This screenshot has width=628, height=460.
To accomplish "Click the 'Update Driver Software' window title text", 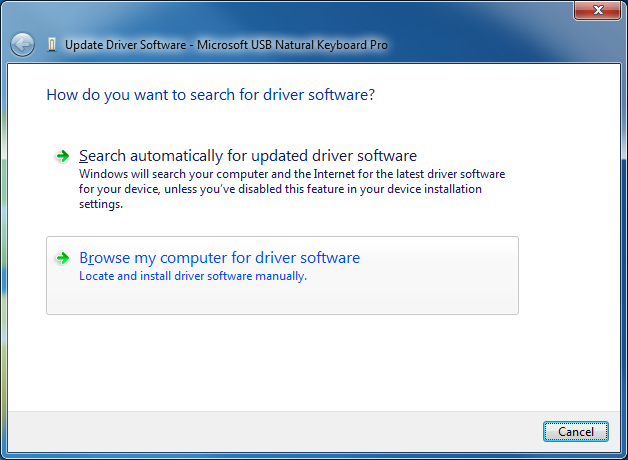I will click(226, 45).
